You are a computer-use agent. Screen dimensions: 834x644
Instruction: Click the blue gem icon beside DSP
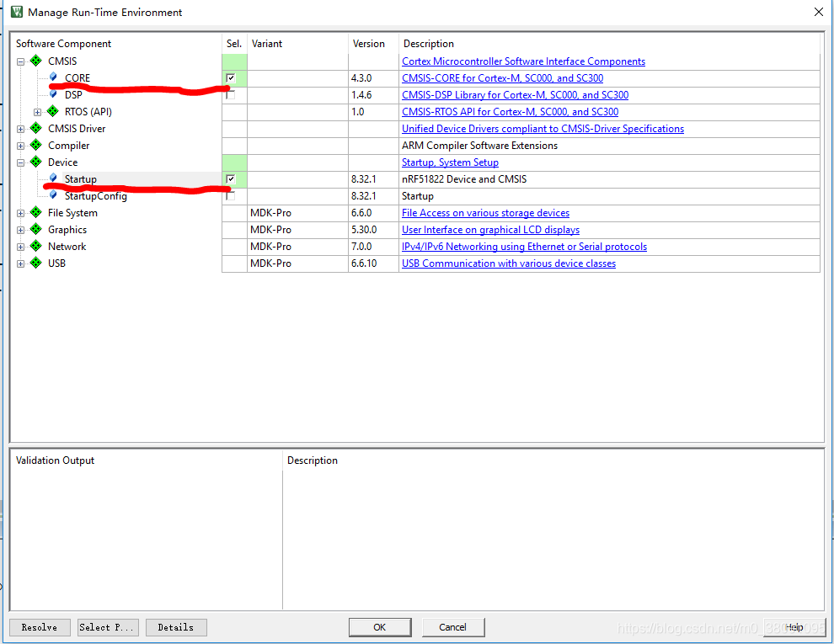pos(53,94)
